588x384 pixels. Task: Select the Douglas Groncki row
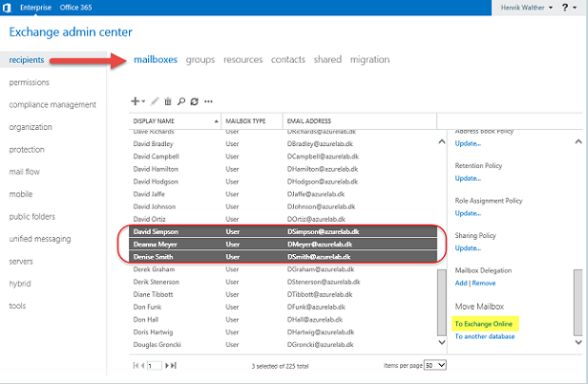coord(283,345)
